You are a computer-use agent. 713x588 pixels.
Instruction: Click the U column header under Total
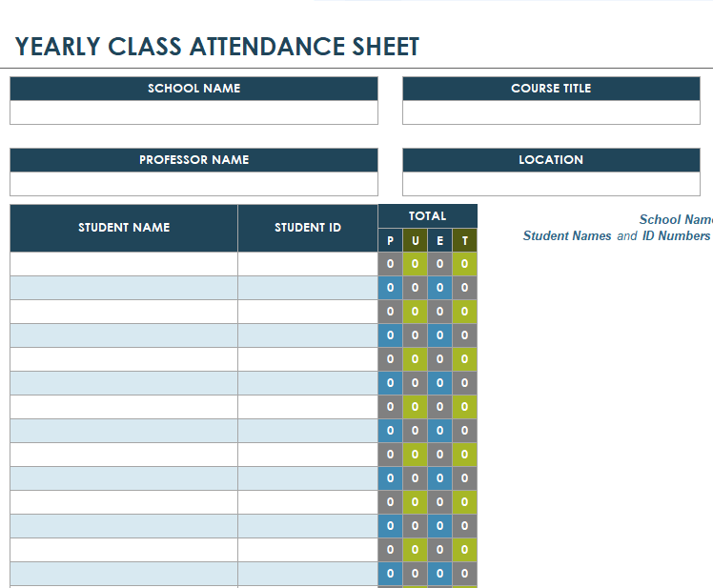415,241
